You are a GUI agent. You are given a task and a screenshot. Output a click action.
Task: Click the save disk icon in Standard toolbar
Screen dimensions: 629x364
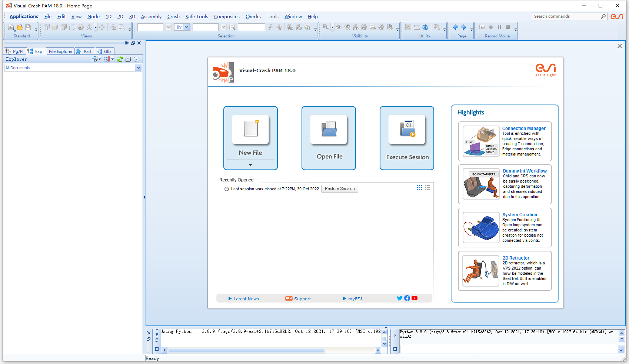tap(28, 27)
